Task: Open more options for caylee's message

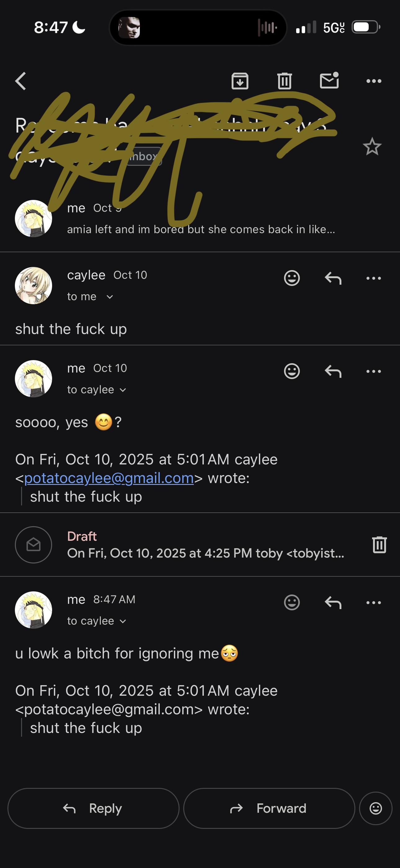Action: (x=373, y=278)
